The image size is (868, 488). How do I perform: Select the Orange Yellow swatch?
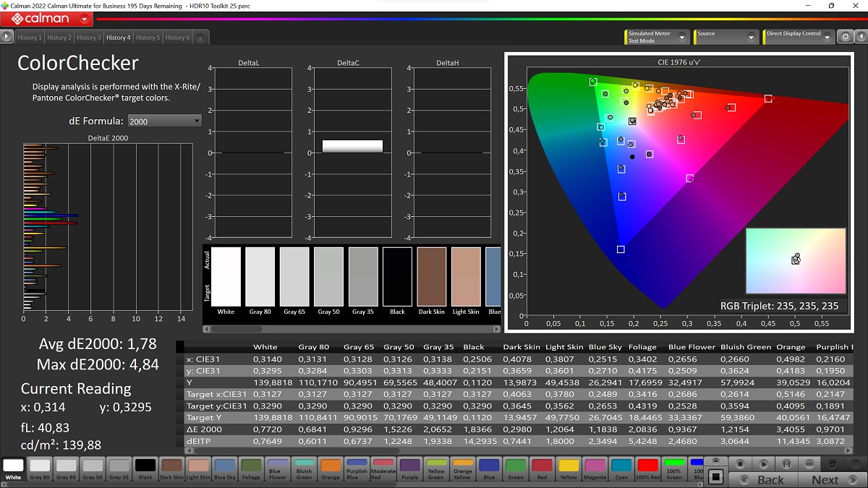[x=462, y=469]
